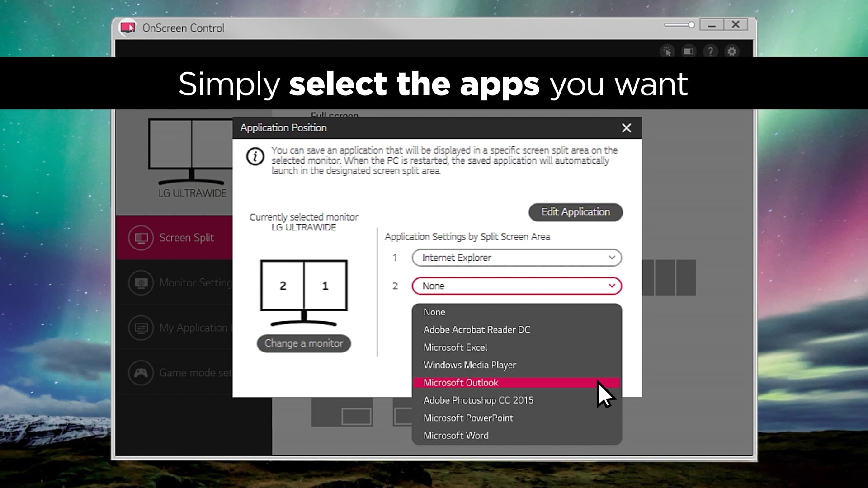Viewport: 868px width, 488px height.
Task: Select the Screen Split sidebar icon
Action: tap(141, 238)
